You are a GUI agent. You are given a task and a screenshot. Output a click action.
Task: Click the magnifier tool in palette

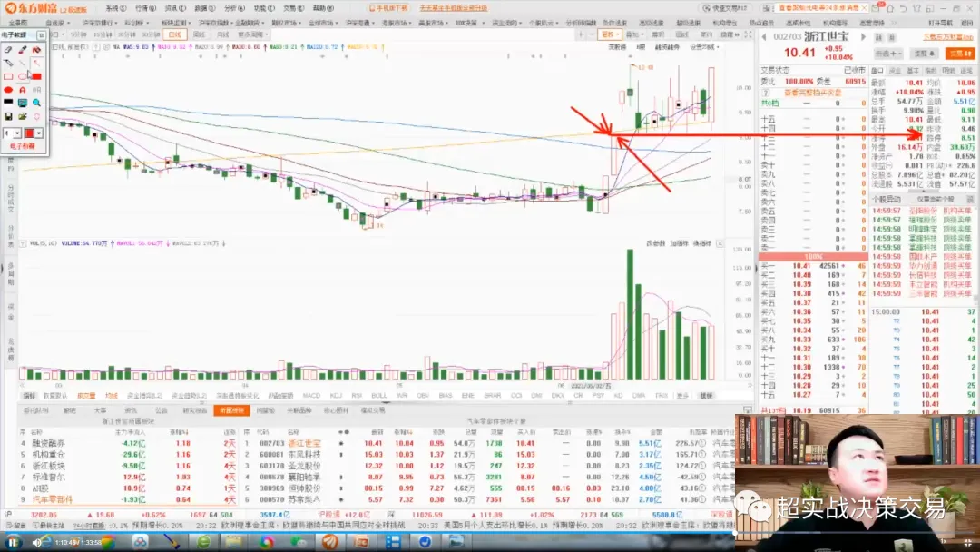point(37,103)
